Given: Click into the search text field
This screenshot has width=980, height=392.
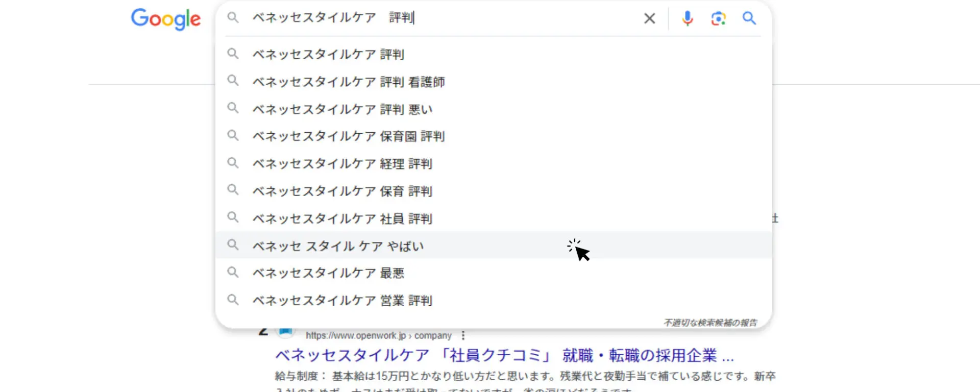Looking at the screenshot, I should click(442, 18).
